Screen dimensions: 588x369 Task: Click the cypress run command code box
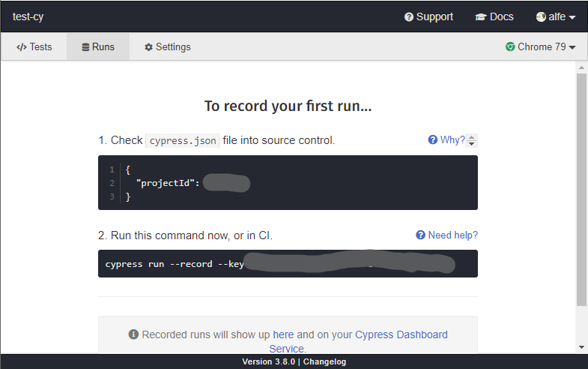288,263
